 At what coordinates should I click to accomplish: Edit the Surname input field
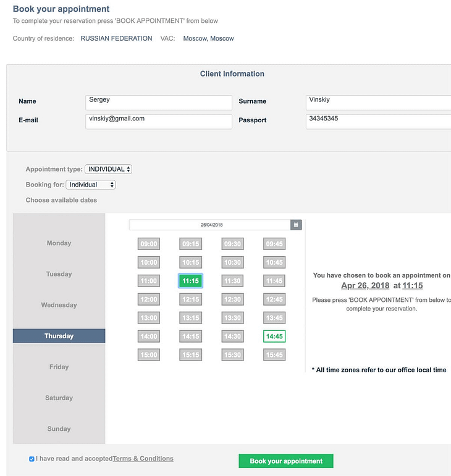(x=378, y=102)
